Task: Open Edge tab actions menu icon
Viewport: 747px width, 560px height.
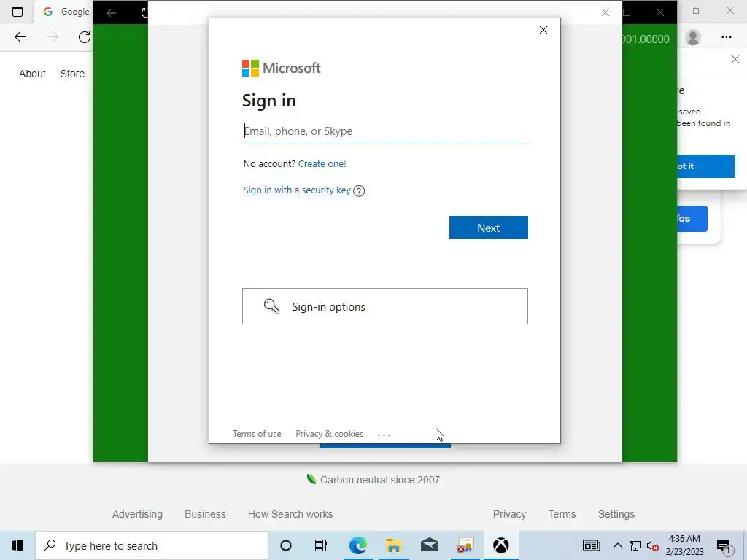Action: 18,12
